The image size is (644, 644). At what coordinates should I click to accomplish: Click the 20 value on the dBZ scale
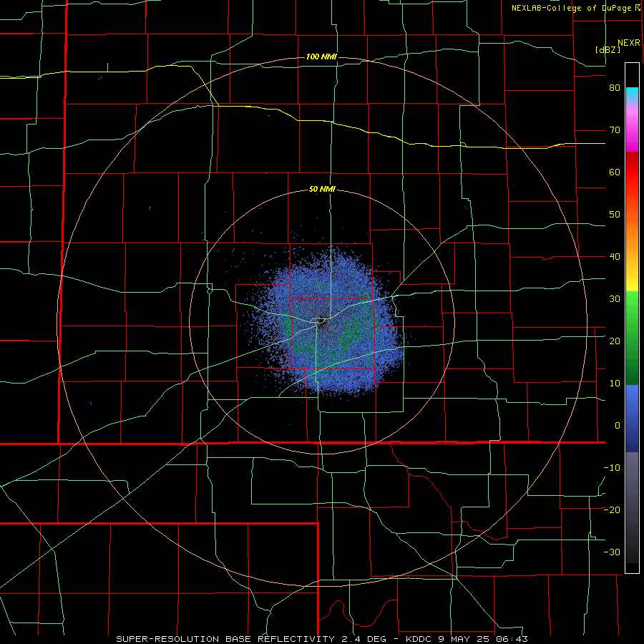tap(615, 341)
